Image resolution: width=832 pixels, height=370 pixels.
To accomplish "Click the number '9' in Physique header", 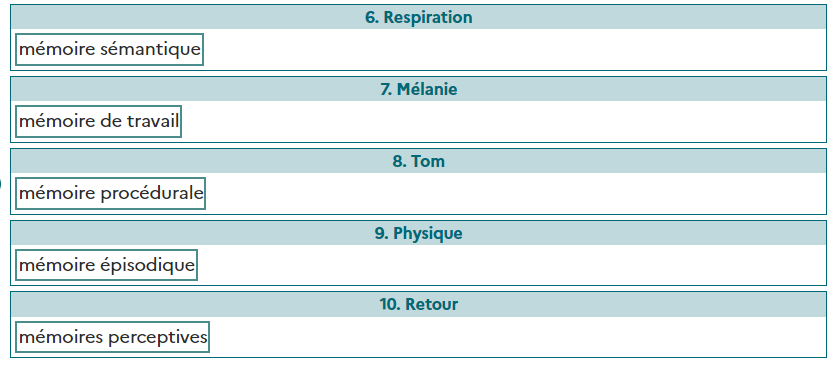I will coord(380,234).
